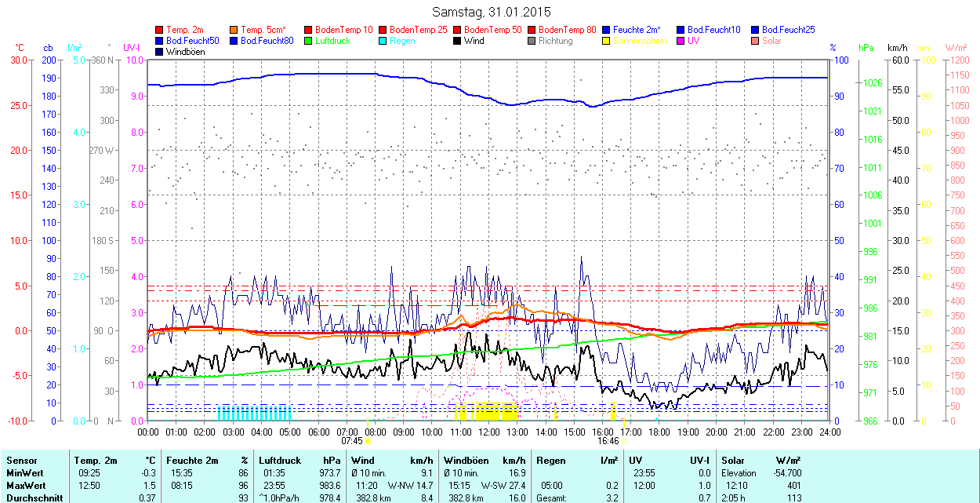
Task: Click the BodenTemp 80 legend label
Action: (x=568, y=30)
